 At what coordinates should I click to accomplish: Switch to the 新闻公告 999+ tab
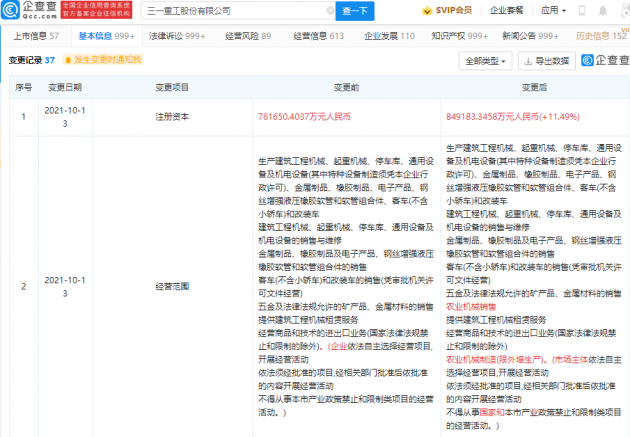pyautogui.click(x=530, y=36)
